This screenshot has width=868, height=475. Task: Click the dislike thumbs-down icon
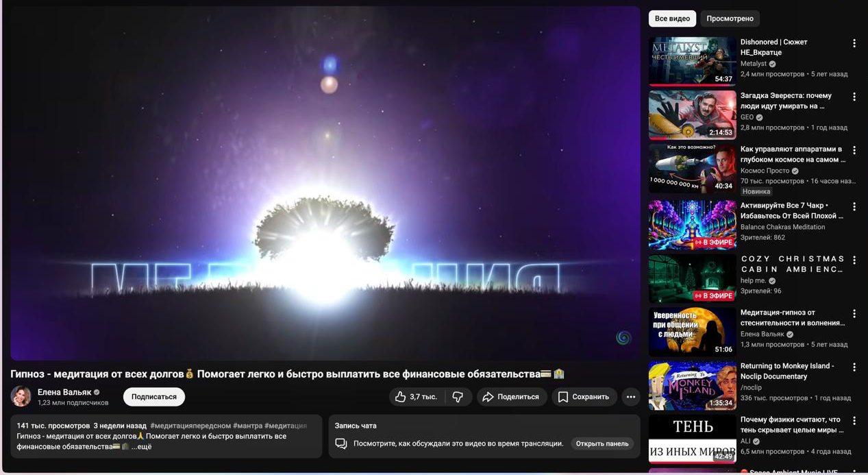(x=458, y=397)
